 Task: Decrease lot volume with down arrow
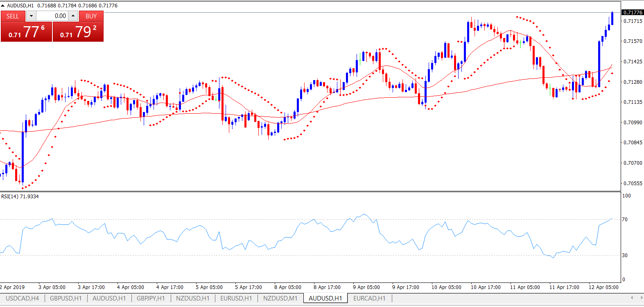point(31,16)
